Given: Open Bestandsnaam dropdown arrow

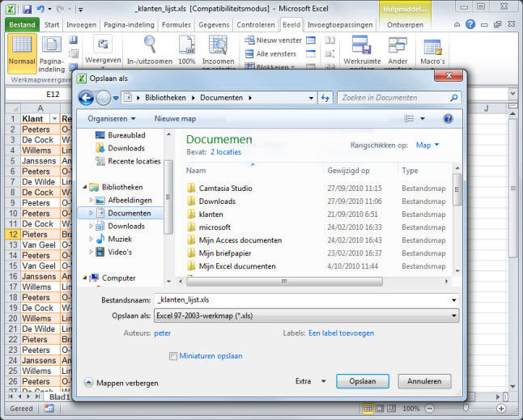Looking at the screenshot, I should 454,300.
